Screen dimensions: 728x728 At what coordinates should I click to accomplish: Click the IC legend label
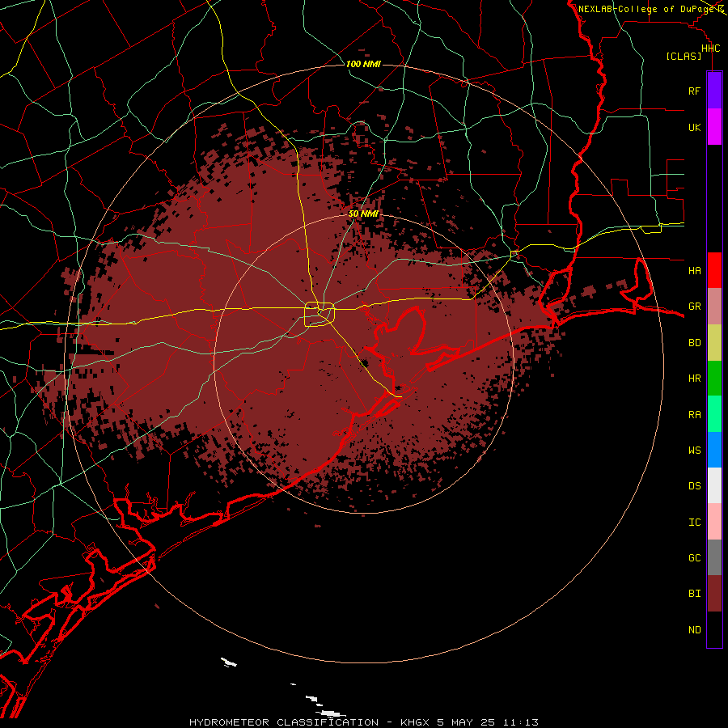pyautogui.click(x=694, y=523)
